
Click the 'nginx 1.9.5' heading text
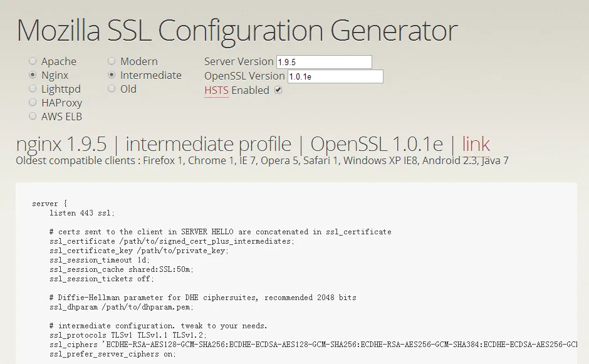click(x=61, y=144)
